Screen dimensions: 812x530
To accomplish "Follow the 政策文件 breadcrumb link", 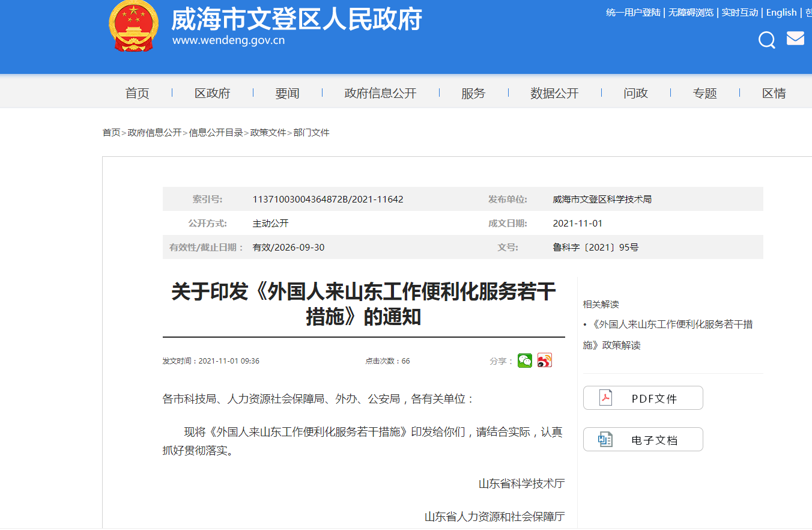I will [x=267, y=133].
